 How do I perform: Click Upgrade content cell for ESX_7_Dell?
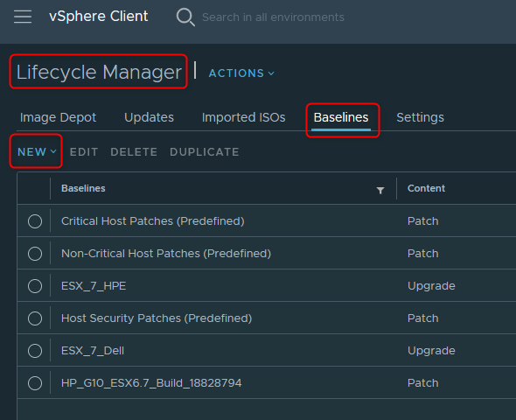point(431,351)
